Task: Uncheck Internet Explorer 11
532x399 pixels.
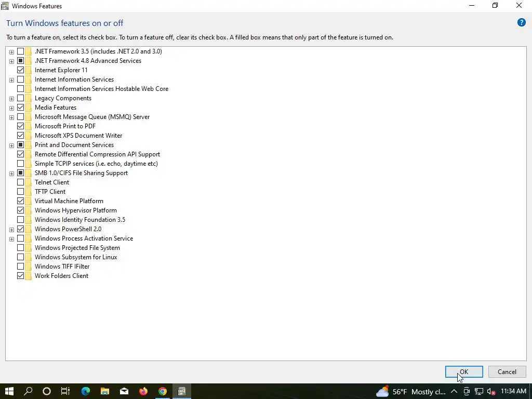Action: pos(20,70)
